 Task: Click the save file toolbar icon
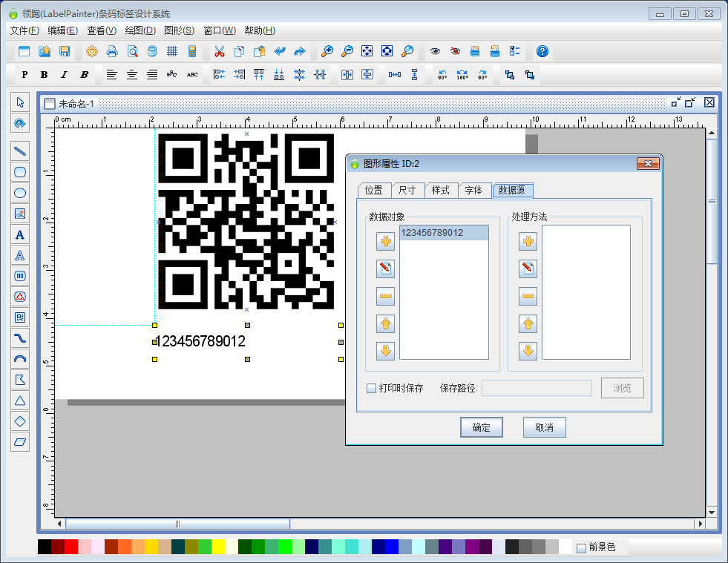pyautogui.click(x=65, y=51)
